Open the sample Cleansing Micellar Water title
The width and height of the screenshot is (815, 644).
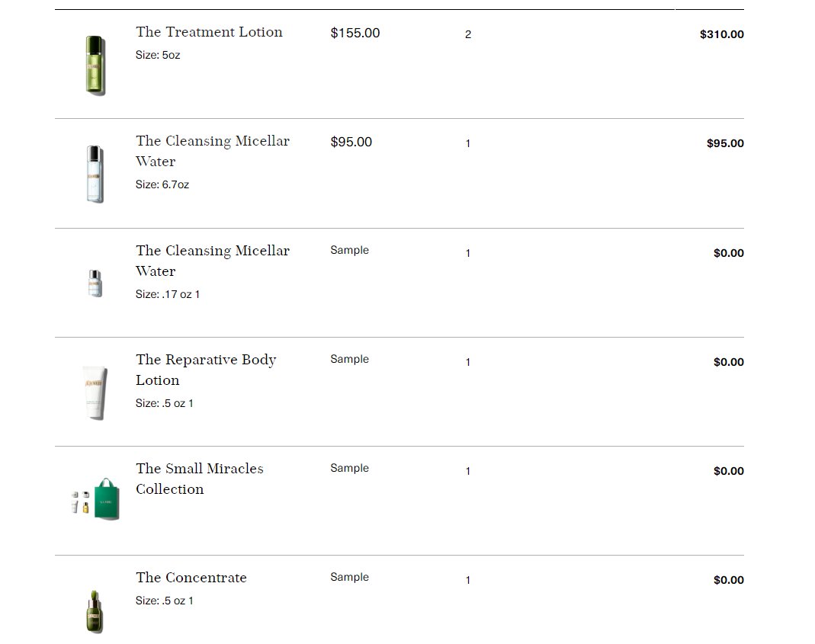[213, 261]
